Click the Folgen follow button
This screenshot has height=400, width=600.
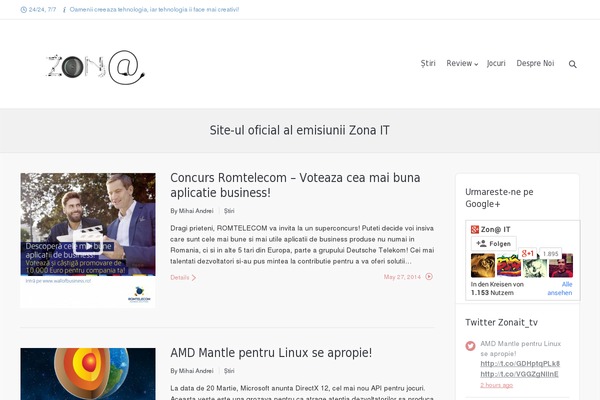[x=494, y=243]
